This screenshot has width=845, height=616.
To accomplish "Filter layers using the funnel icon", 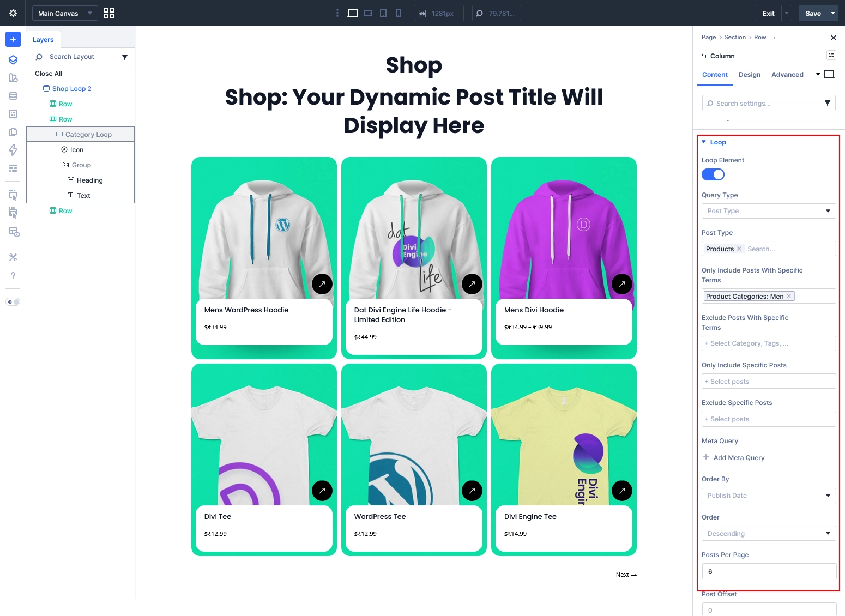I will (125, 57).
